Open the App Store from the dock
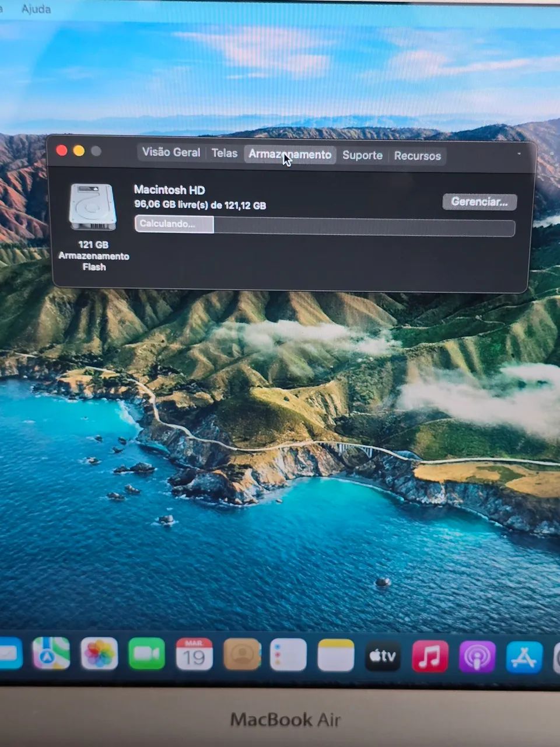560x747 pixels. [x=524, y=658]
